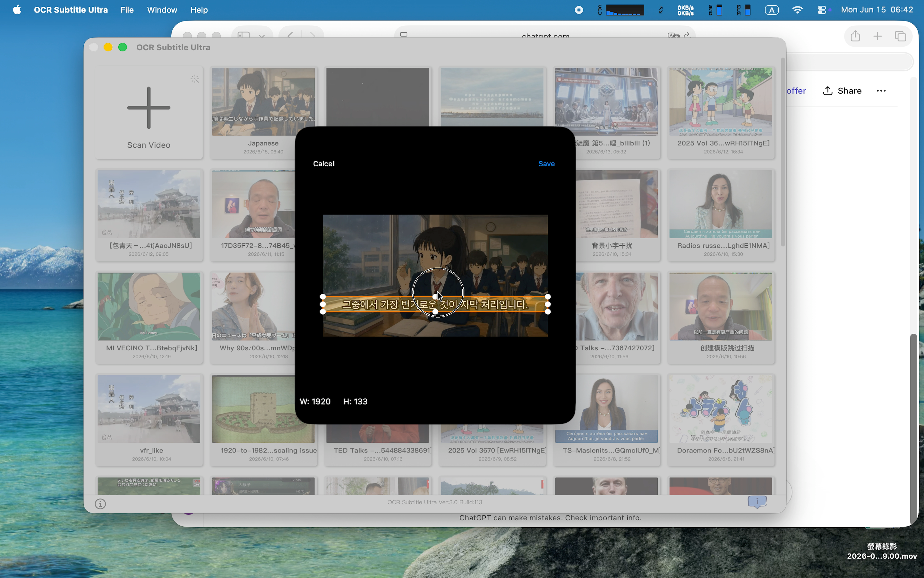This screenshot has width=924, height=578.
Task: Save the subtitle crop region
Action: (546, 164)
